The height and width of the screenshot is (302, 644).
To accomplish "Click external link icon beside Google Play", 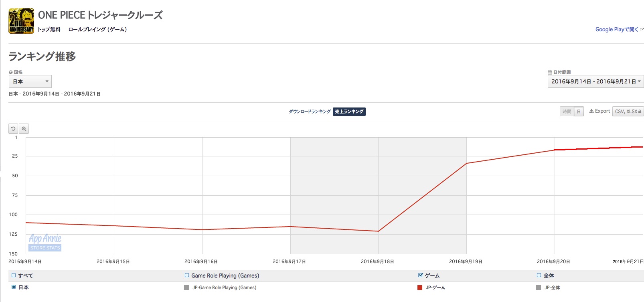I will click(x=642, y=30).
